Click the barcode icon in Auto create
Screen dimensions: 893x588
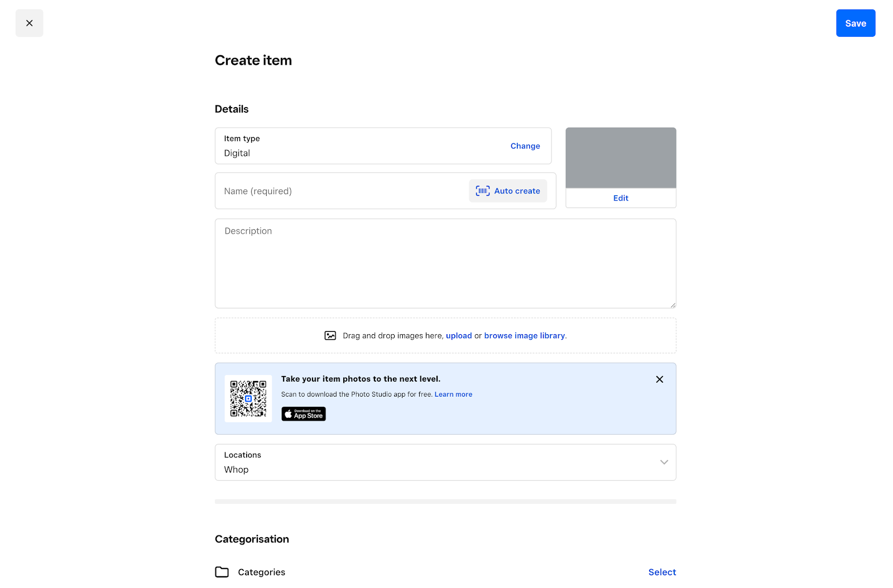click(481, 190)
